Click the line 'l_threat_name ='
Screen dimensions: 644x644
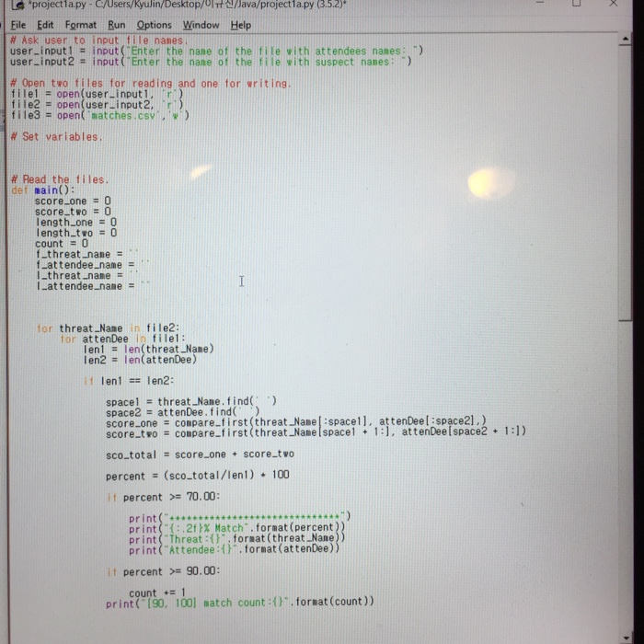click(x=87, y=276)
